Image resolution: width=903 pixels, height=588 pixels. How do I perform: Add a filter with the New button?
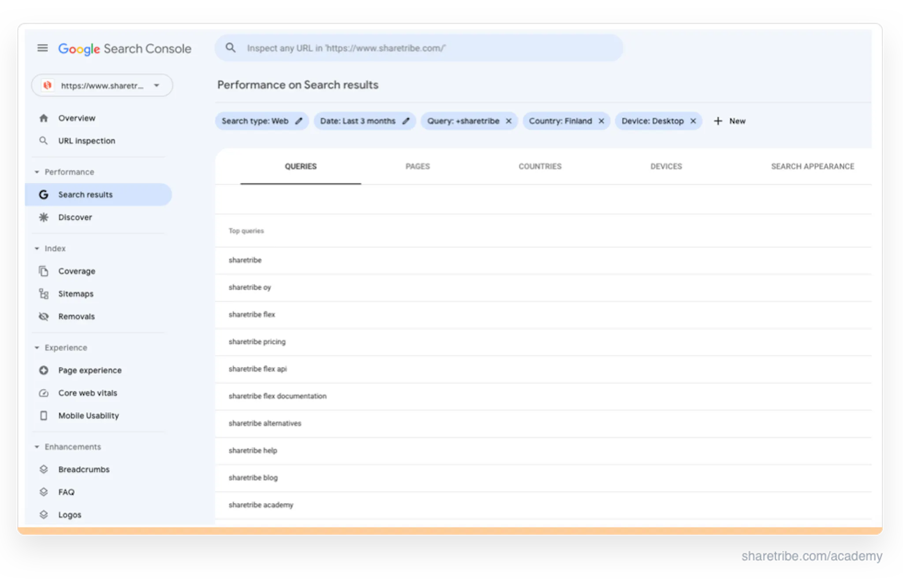pyautogui.click(x=729, y=121)
